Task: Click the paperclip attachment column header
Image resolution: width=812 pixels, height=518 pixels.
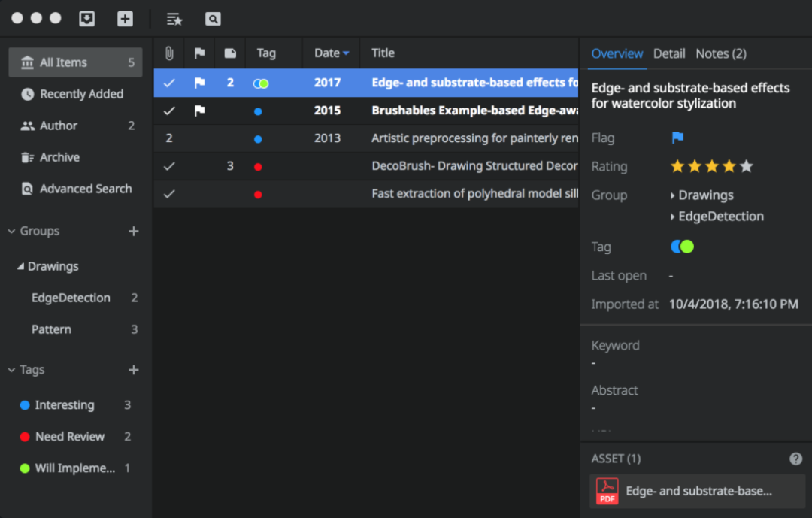Action: (169, 53)
